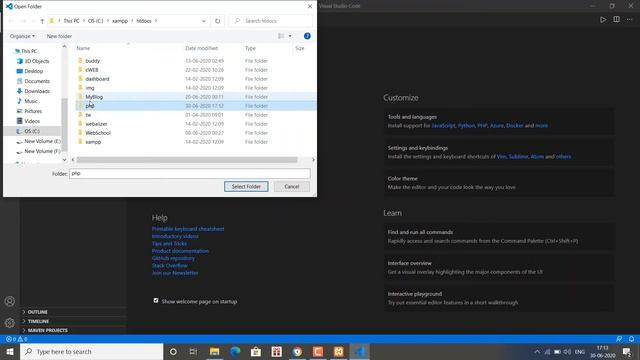Image resolution: width=640 pixels, height=360 pixels.
Task: Open 3D Objects in navigation pane
Action: point(37,61)
